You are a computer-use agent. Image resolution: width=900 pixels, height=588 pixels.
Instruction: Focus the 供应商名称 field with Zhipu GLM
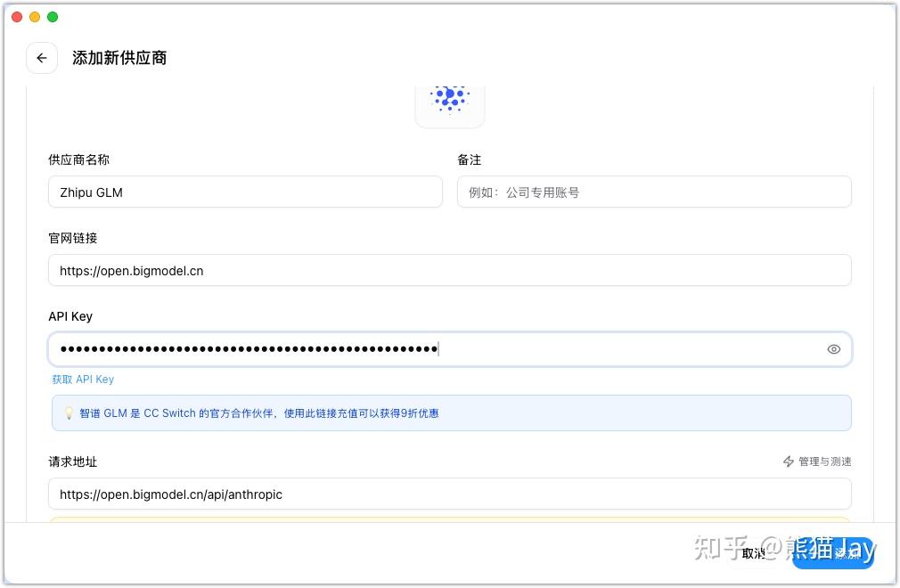(245, 192)
